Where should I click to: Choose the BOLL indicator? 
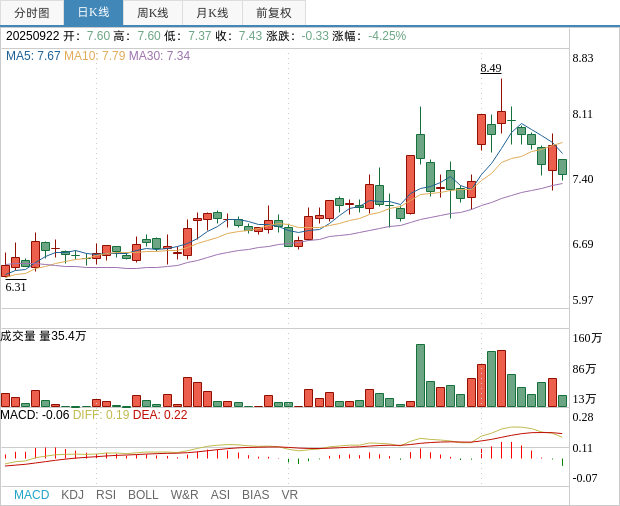click(143, 495)
